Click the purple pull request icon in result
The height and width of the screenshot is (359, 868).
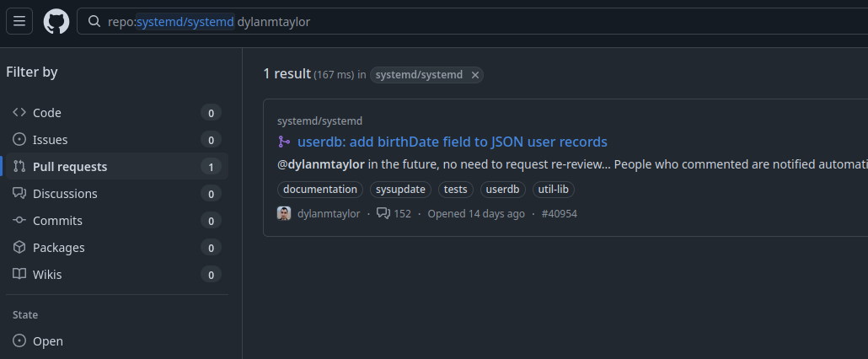(x=284, y=142)
